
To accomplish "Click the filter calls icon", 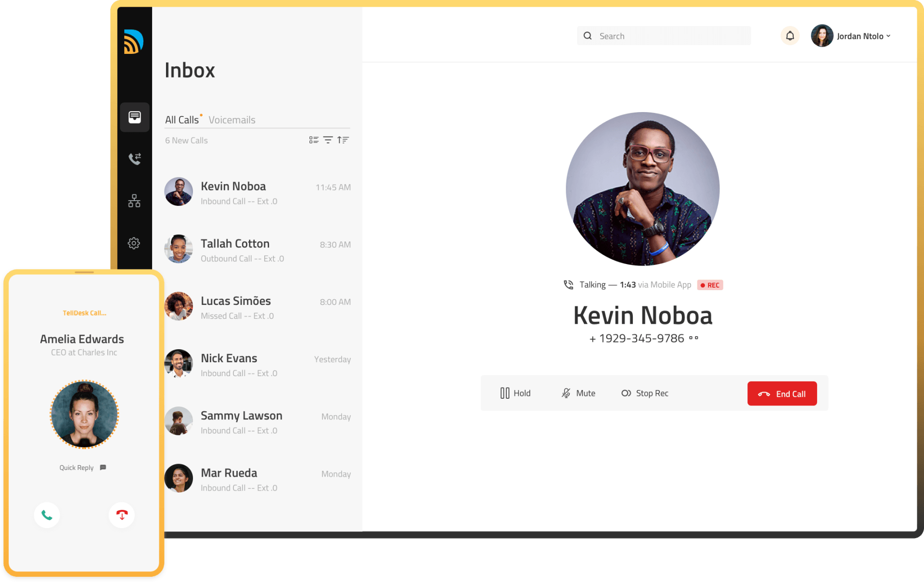I will pyautogui.click(x=328, y=140).
